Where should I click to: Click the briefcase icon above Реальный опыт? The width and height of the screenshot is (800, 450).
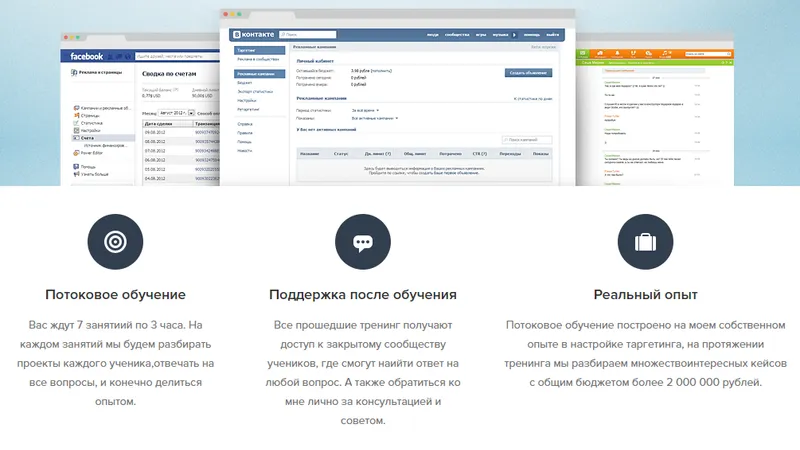(x=645, y=242)
